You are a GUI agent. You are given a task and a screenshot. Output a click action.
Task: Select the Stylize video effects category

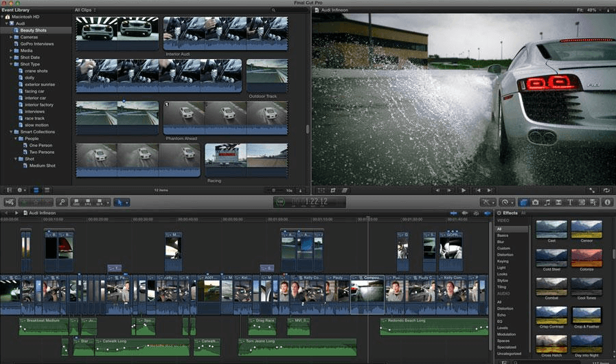click(503, 280)
